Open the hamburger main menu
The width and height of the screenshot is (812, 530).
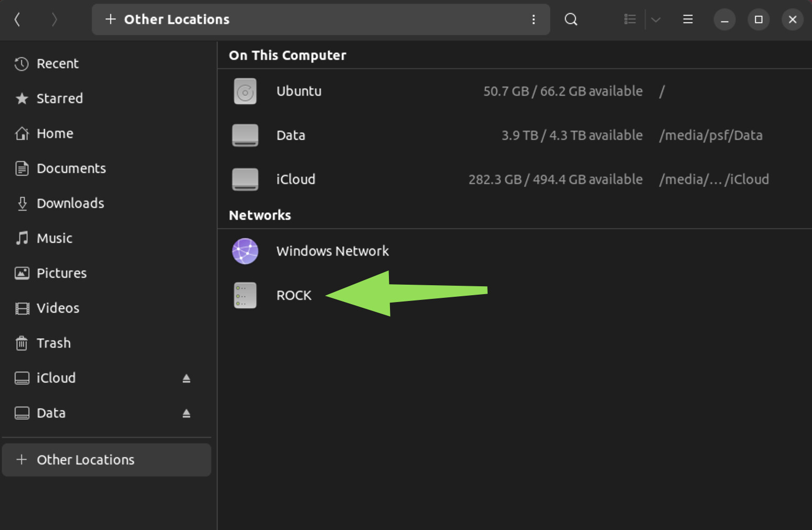[x=688, y=19]
